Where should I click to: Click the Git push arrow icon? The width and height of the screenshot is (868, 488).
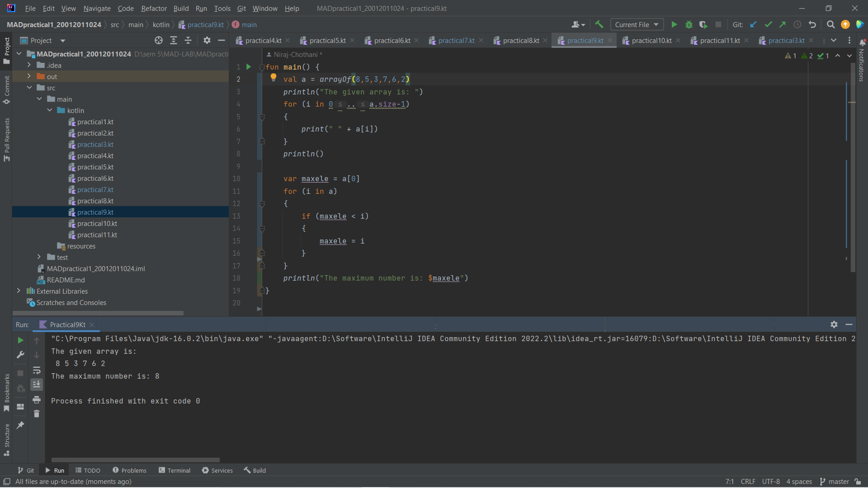tap(783, 25)
